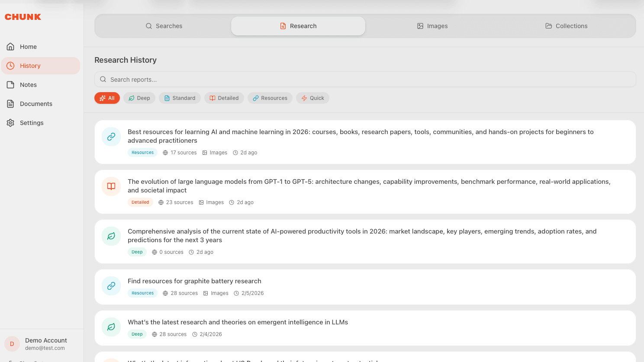This screenshot has height=362, width=644.
Task: Open the Demo Account avatar
Action: 12,343
